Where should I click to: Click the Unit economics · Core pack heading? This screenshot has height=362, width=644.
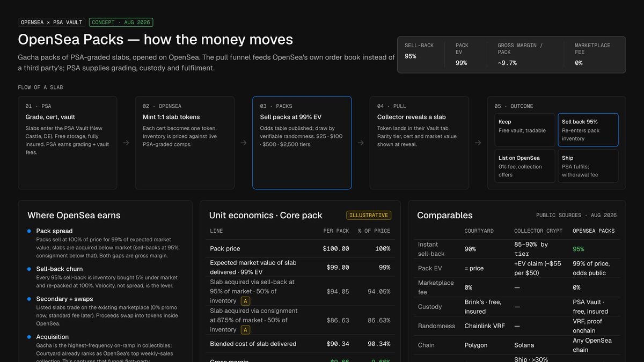pyautogui.click(x=266, y=215)
